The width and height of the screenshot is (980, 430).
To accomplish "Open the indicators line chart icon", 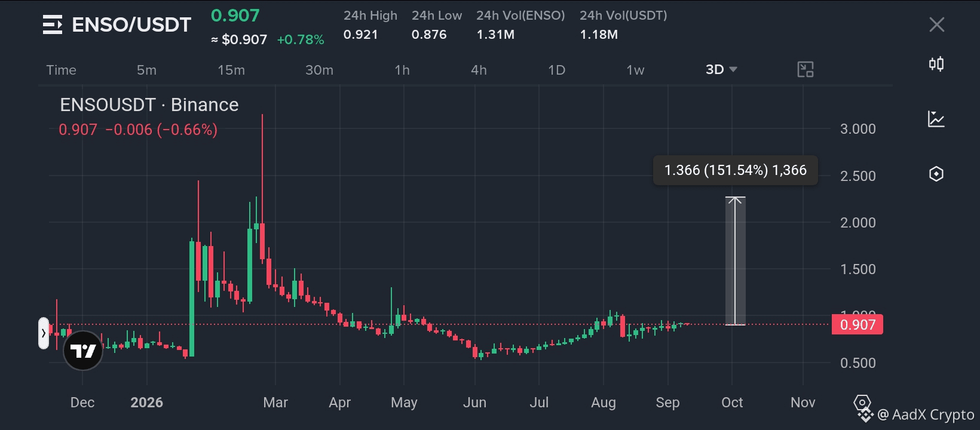I will (x=936, y=119).
